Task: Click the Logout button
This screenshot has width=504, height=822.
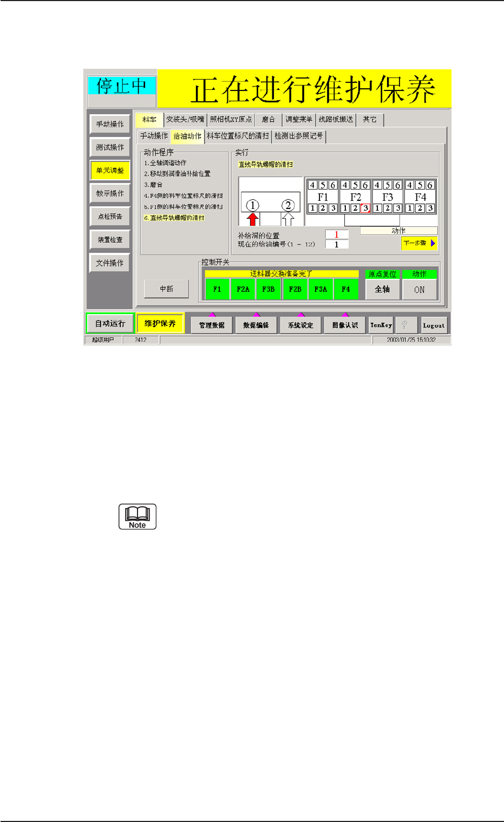Action: pyautogui.click(x=434, y=325)
